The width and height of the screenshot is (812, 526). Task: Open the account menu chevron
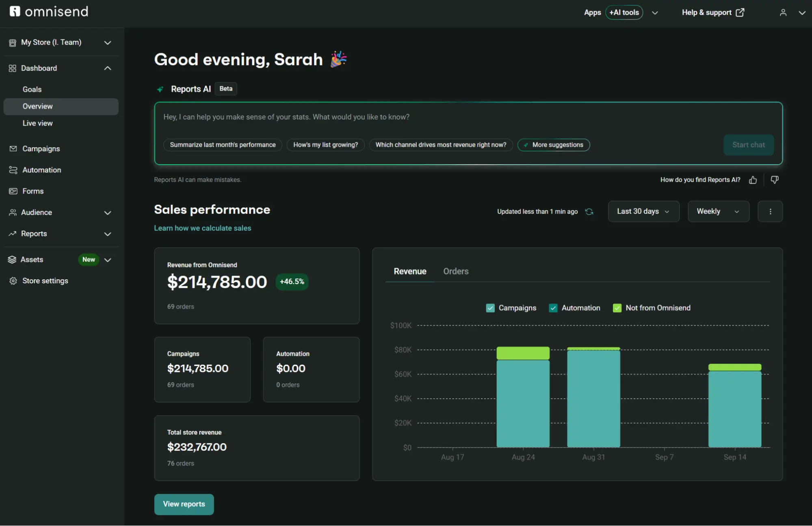coord(802,13)
